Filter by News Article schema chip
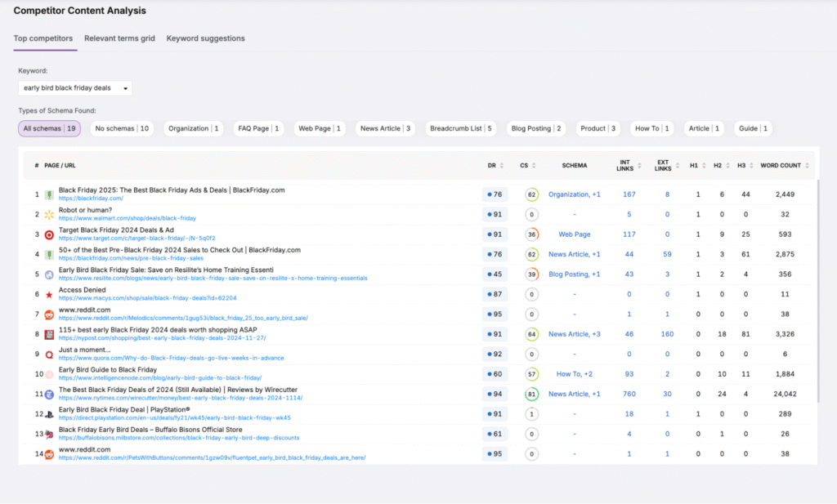Screen dimensions: 837x504 (x=385, y=128)
